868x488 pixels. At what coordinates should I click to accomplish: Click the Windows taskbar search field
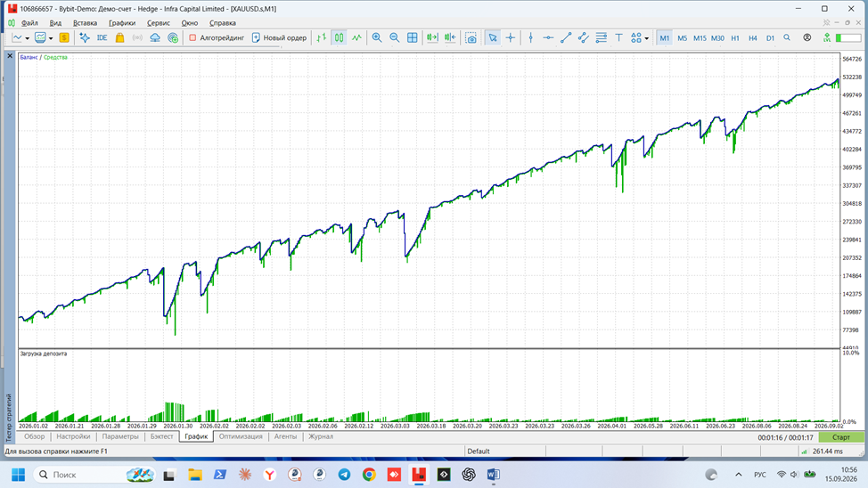coord(94,475)
